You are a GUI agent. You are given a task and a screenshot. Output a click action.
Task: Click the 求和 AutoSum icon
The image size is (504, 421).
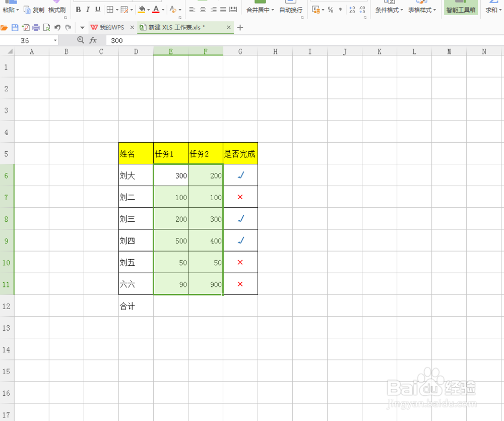[491, 10]
